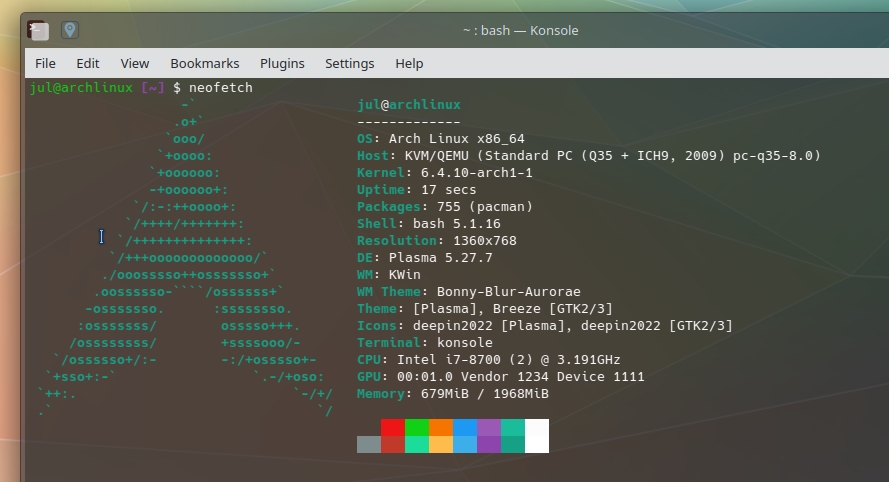The height and width of the screenshot is (482, 889).
Task: Open the File menu
Action: click(x=45, y=63)
